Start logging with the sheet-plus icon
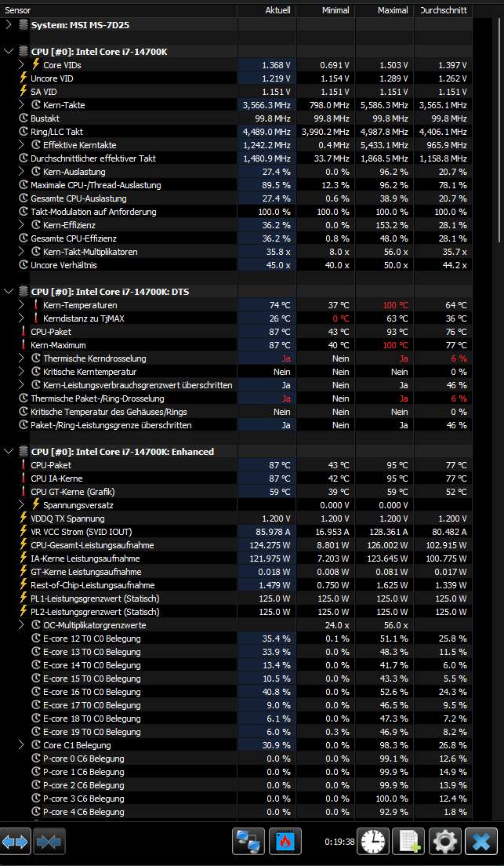Viewport: 504px width, 866px height. tap(409, 842)
